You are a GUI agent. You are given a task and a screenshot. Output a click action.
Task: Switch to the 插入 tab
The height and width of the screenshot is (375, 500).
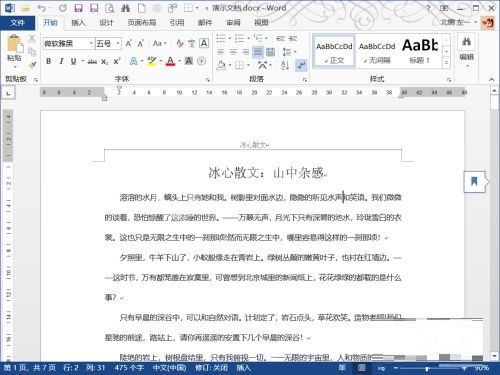78,23
